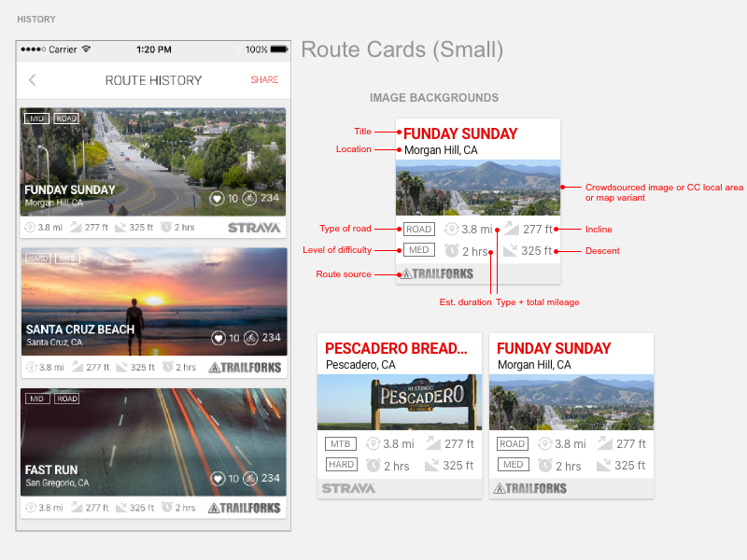Tap the SHARE link in header
The image size is (747, 560).
pos(264,79)
